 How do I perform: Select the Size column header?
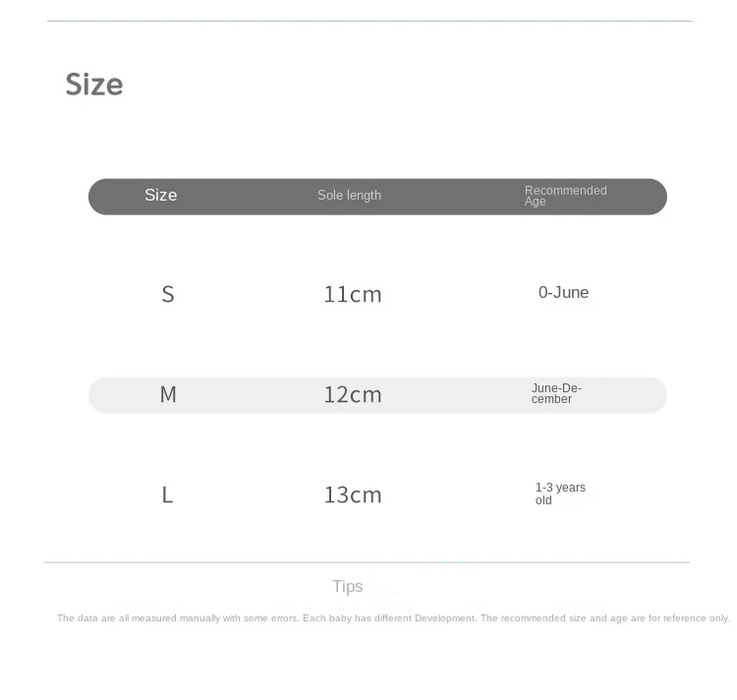[x=161, y=195]
